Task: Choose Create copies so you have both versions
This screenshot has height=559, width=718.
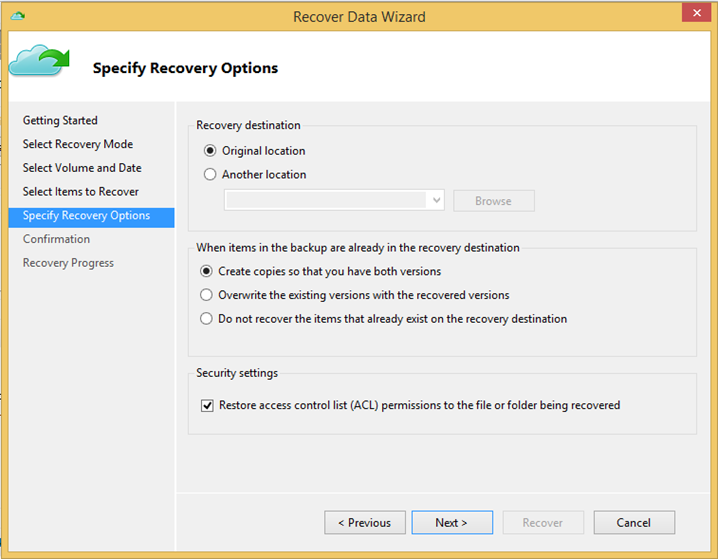Action: pos(206,271)
